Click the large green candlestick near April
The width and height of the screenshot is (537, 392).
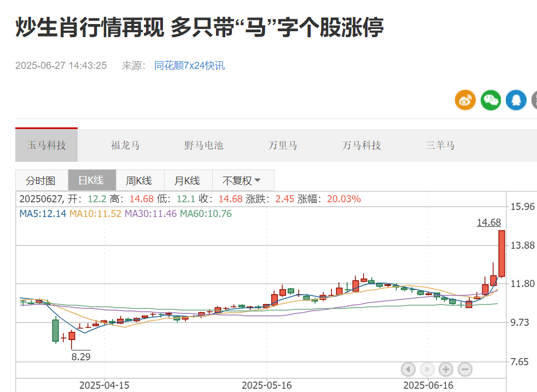pos(55,330)
